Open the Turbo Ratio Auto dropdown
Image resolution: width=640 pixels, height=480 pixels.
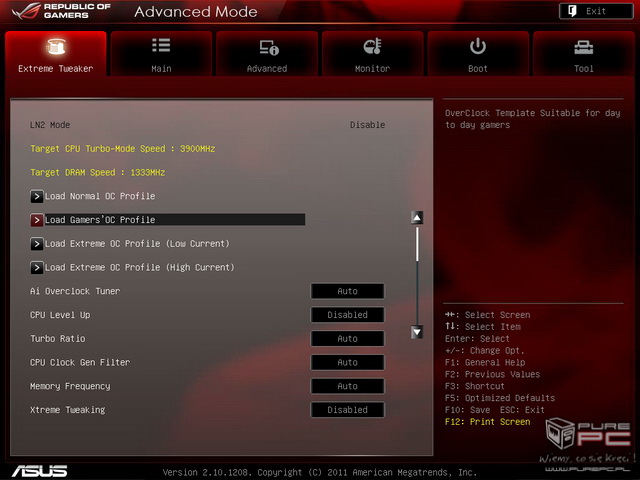(x=347, y=338)
